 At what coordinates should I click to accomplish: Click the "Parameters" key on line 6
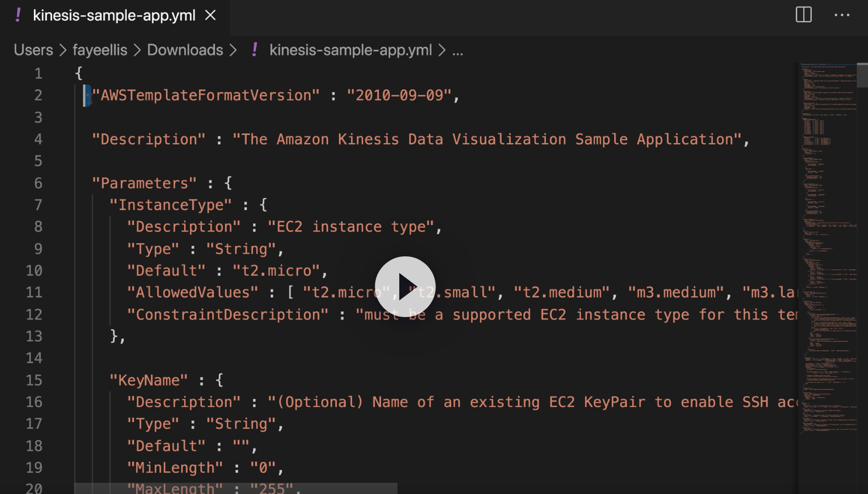point(144,183)
